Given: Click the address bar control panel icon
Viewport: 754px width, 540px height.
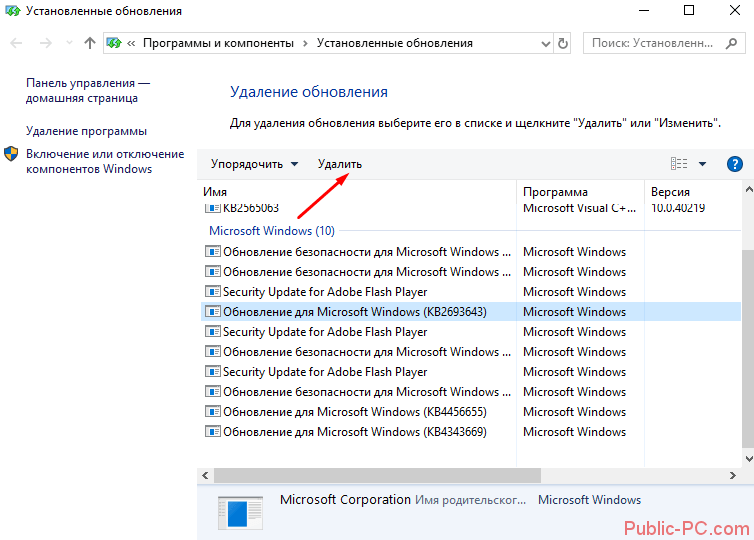Looking at the screenshot, I should 114,43.
